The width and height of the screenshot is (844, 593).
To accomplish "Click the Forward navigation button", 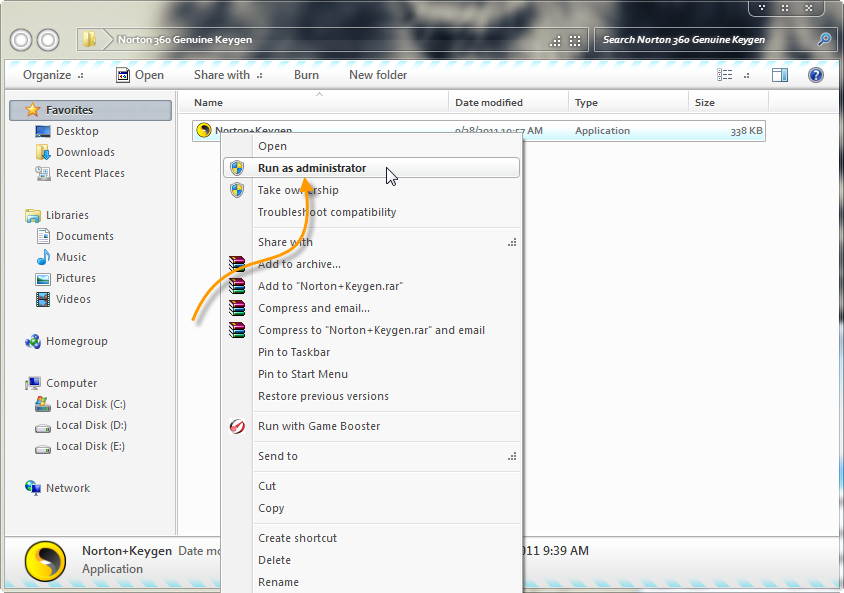I will coord(48,40).
